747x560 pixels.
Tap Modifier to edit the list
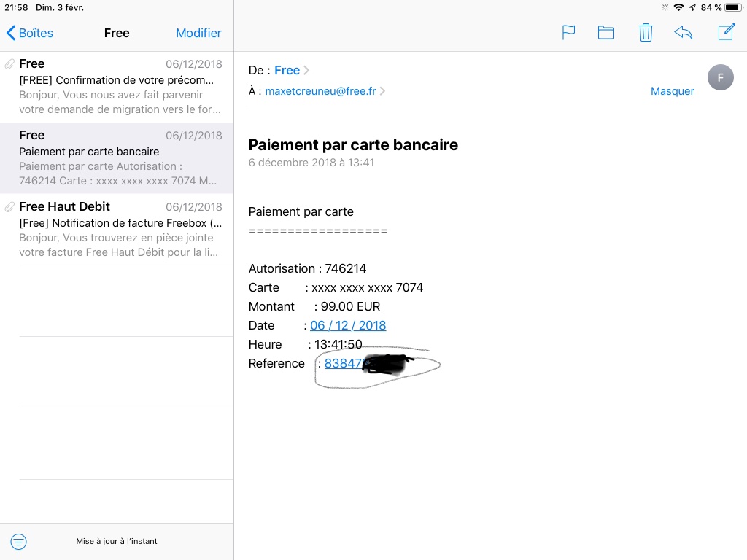coord(198,33)
